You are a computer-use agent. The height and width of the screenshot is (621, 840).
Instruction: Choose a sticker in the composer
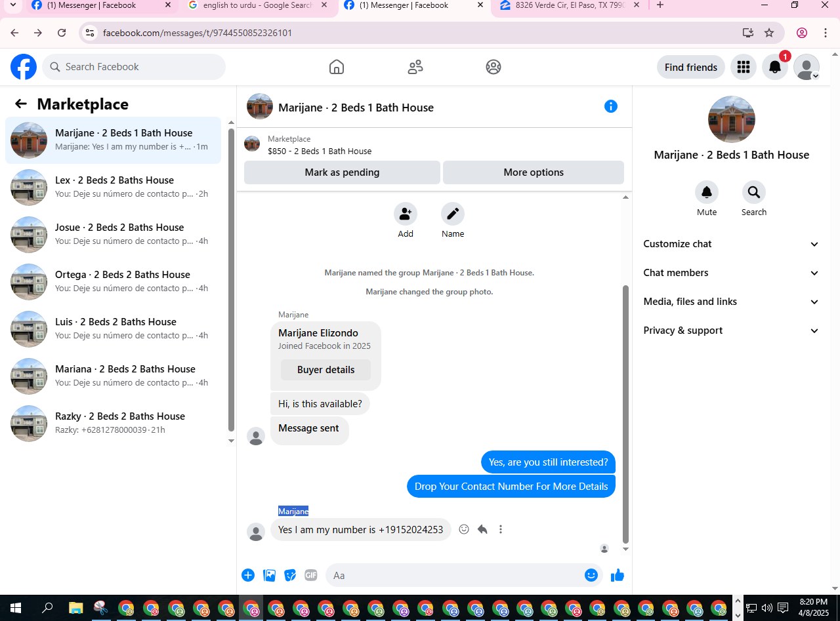click(x=290, y=575)
